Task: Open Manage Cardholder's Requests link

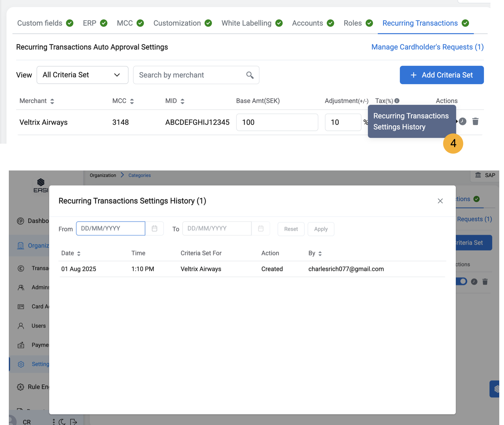Action: (x=427, y=47)
